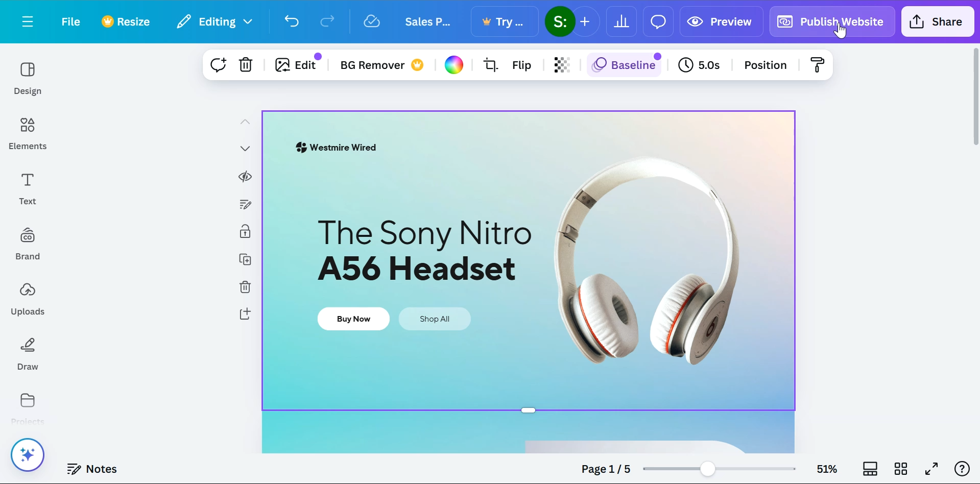Select the The Sony Nitro heading
The width and height of the screenshot is (980, 484).
[425, 233]
